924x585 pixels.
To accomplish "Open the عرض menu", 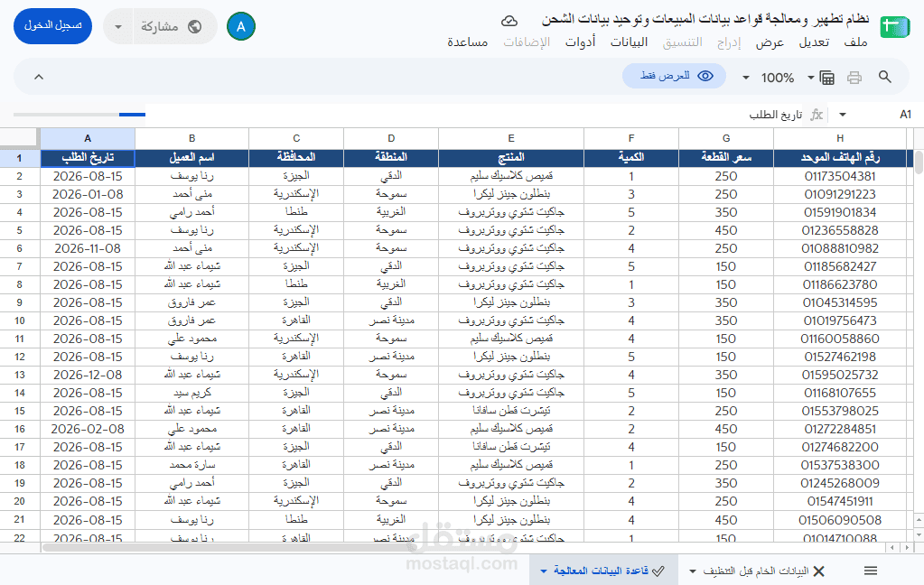I will click(770, 42).
